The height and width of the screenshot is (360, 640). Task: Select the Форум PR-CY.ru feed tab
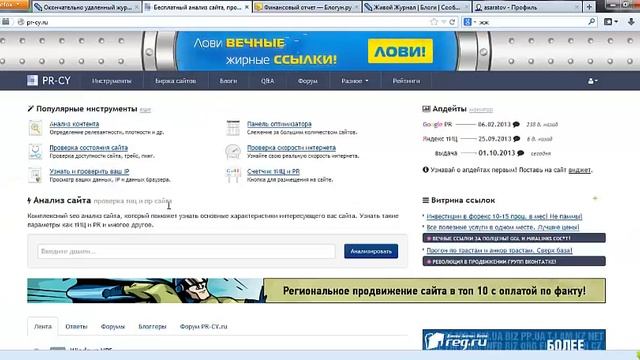coord(203,327)
